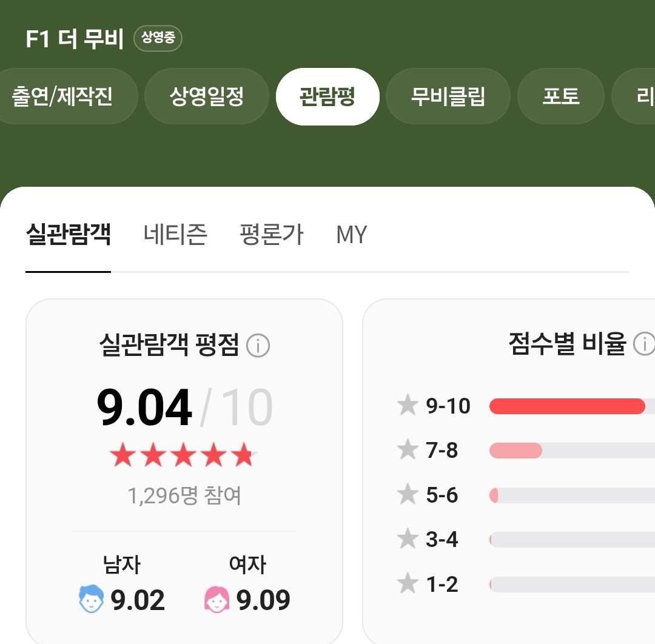Tap the 9-10 score ratio bar

572,406
